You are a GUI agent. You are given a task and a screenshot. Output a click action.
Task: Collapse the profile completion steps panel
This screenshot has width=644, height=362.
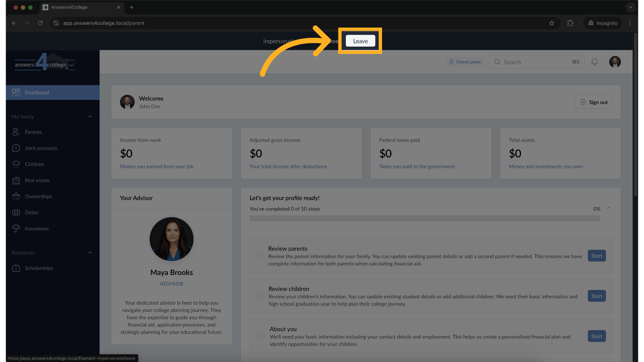608,208
